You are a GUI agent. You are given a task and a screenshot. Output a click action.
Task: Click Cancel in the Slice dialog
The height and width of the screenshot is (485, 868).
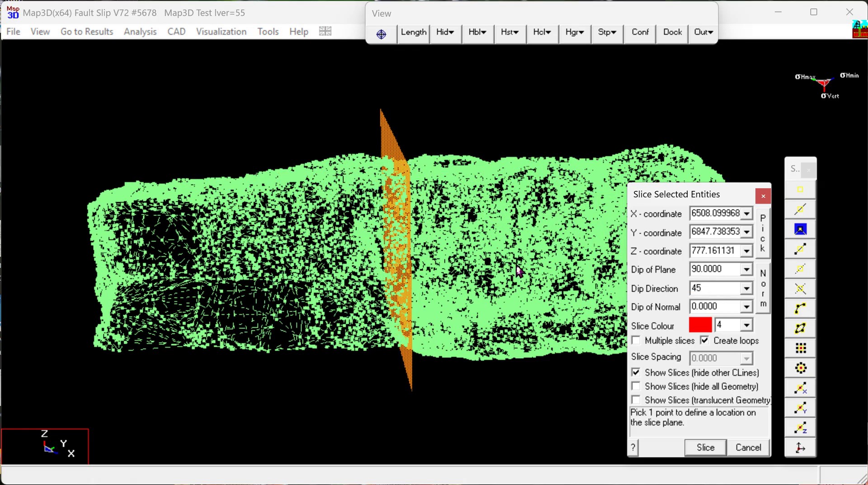tap(748, 447)
